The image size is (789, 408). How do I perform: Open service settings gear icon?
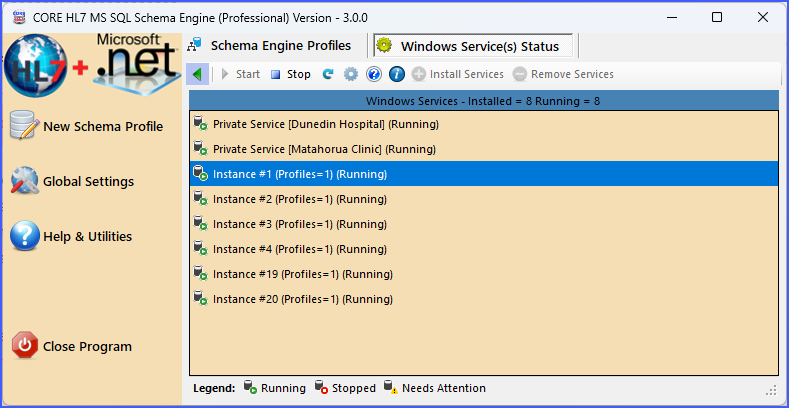click(351, 74)
